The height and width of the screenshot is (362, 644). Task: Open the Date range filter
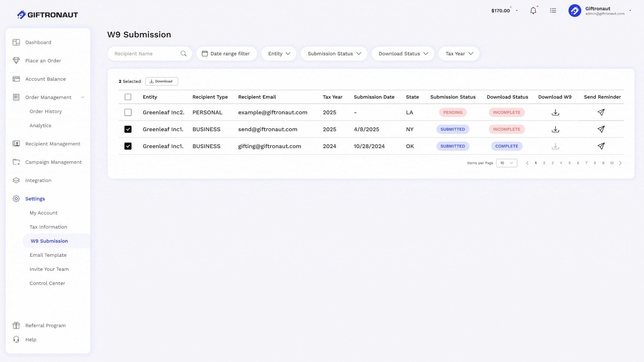226,54
